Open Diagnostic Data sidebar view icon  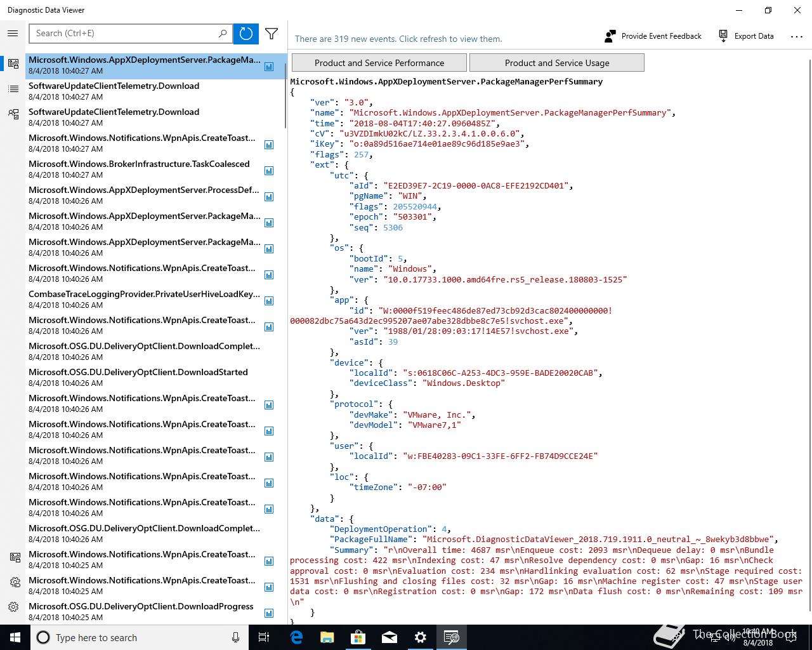[x=13, y=63]
